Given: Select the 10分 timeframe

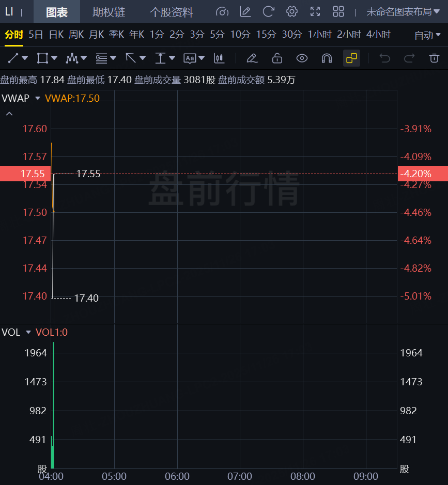Looking at the screenshot, I should click(x=240, y=34).
